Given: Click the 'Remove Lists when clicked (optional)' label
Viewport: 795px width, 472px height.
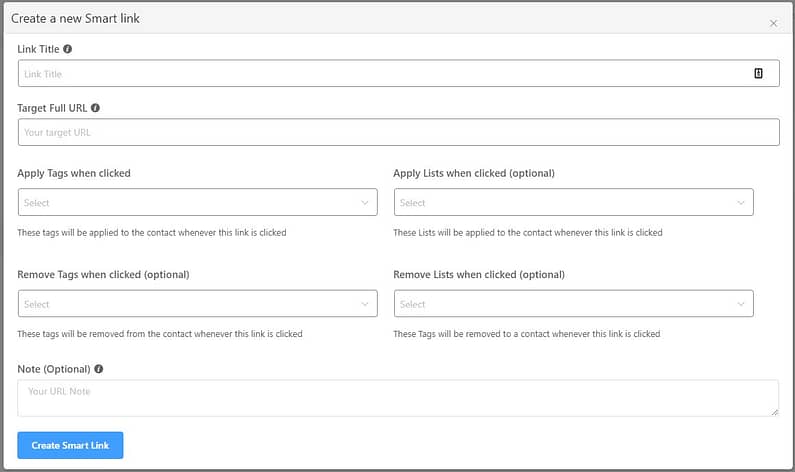Looking at the screenshot, I should (479, 275).
